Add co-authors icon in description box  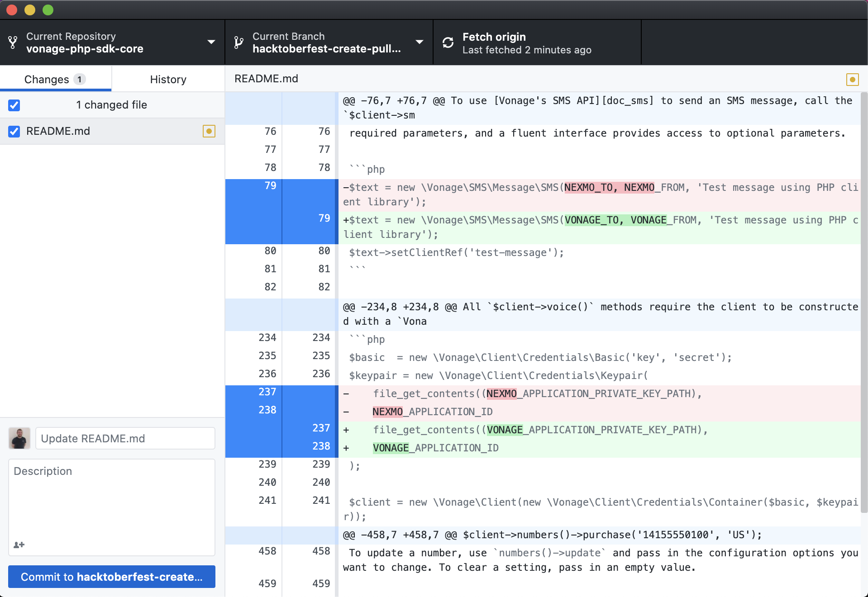pos(19,545)
